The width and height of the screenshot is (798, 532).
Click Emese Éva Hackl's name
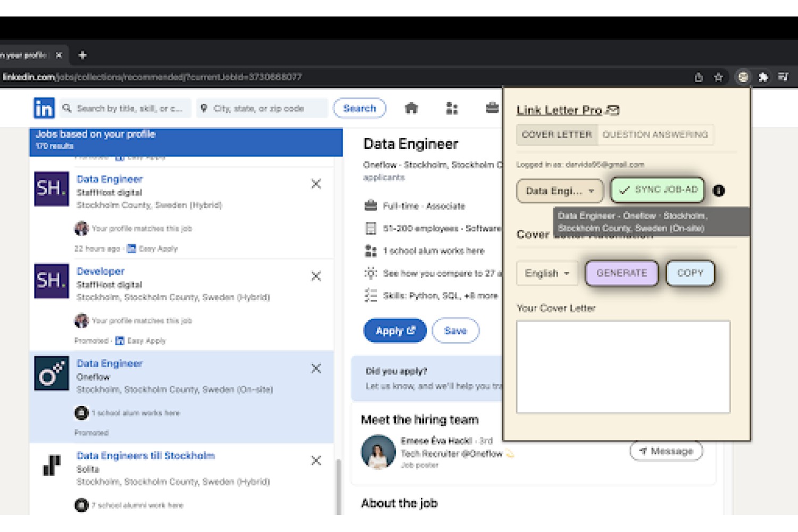436,441
